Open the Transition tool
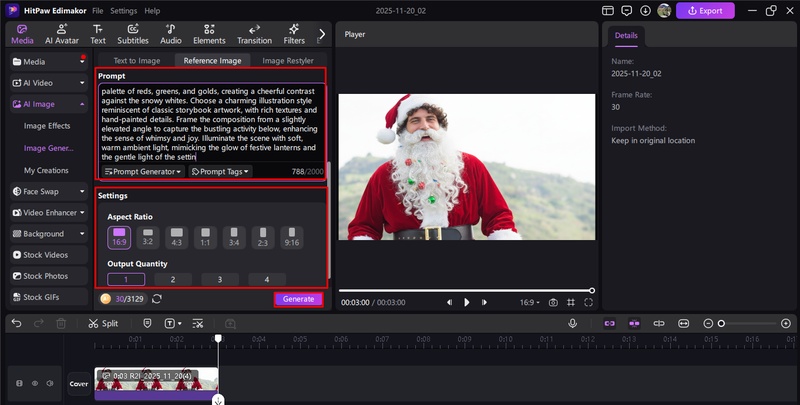This screenshot has width=800, height=405. tap(254, 34)
